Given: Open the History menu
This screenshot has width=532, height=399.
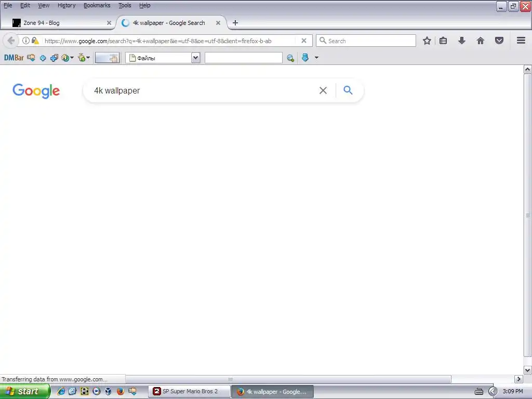Looking at the screenshot, I should (x=66, y=5).
